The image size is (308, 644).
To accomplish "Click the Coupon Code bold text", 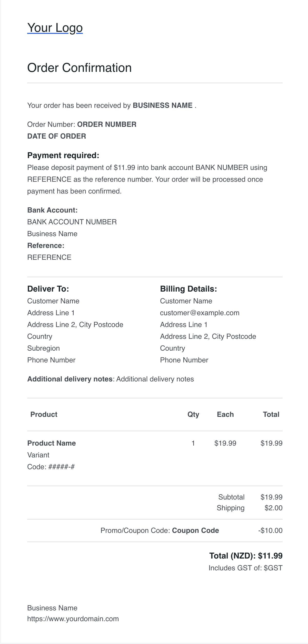I will 195,531.
